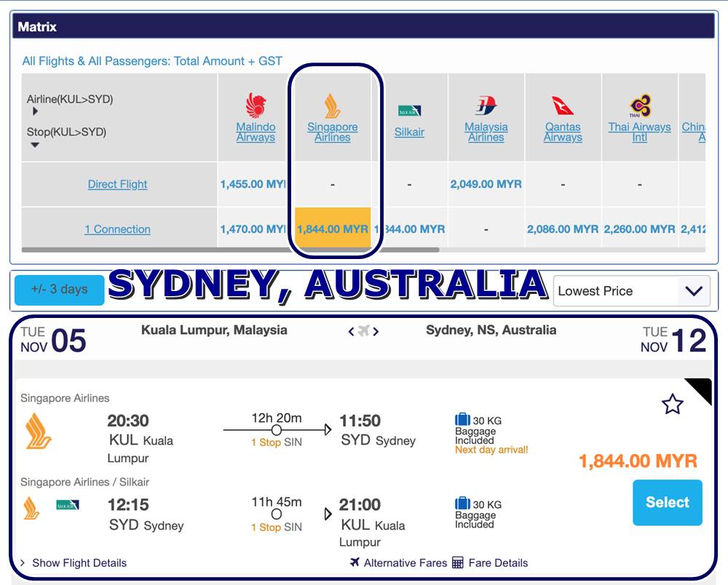Open the Thai Airways Intl link

pyautogui.click(x=640, y=132)
